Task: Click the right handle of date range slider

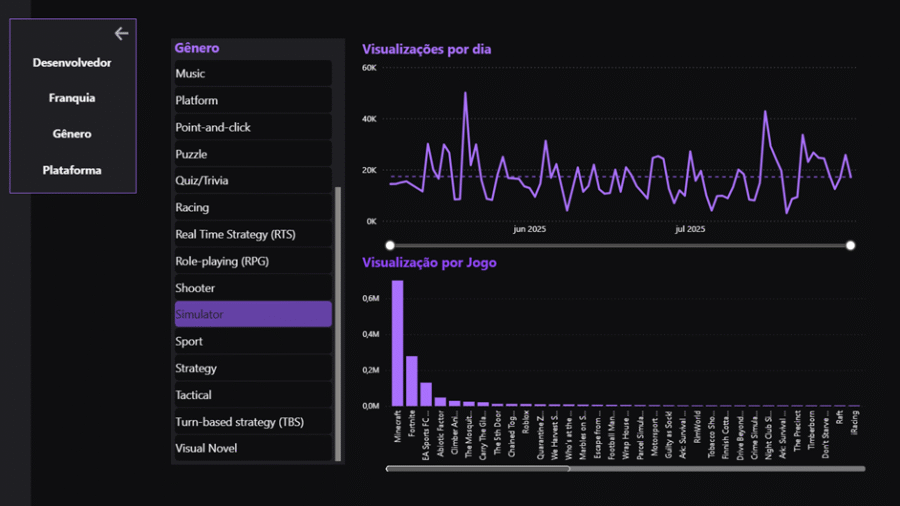Action: [850, 245]
